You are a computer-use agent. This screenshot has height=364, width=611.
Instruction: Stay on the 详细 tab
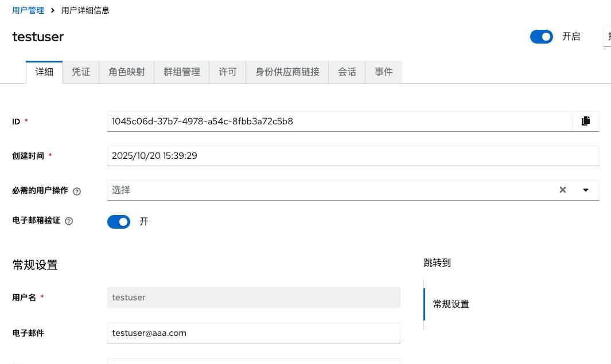[44, 72]
